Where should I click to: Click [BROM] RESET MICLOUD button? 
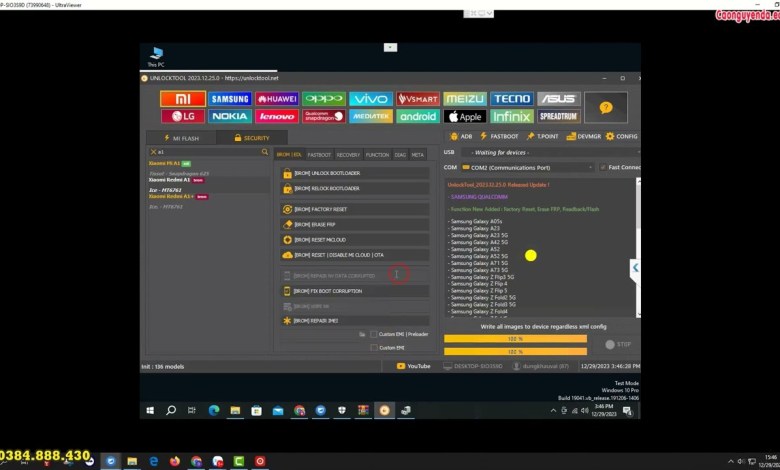point(355,240)
